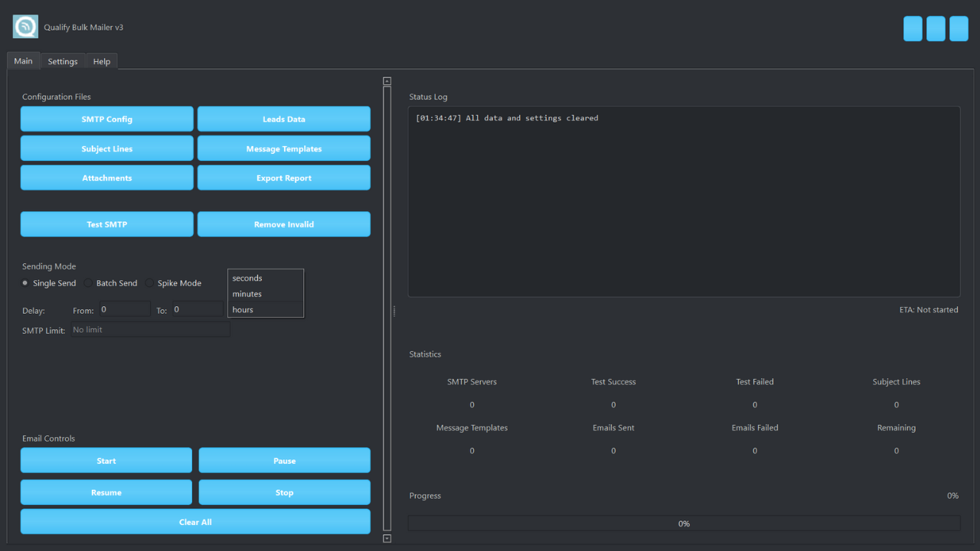Click the SMTP Servers statistic label

click(x=472, y=382)
